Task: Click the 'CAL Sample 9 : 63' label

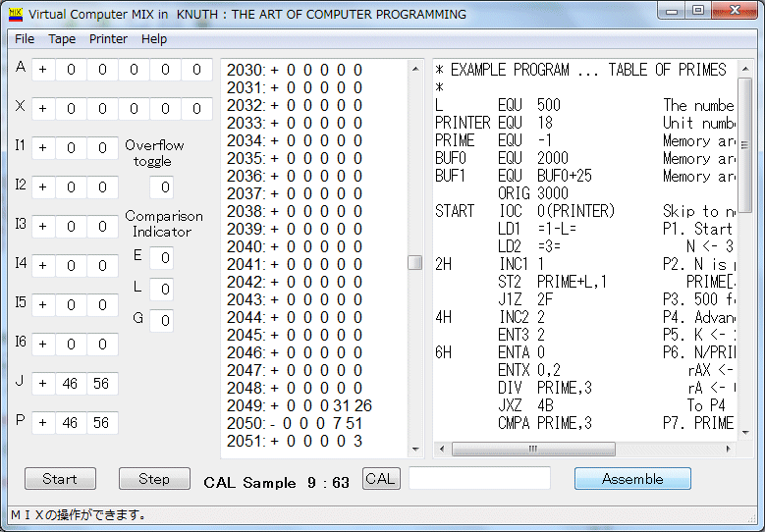Action: [x=276, y=483]
